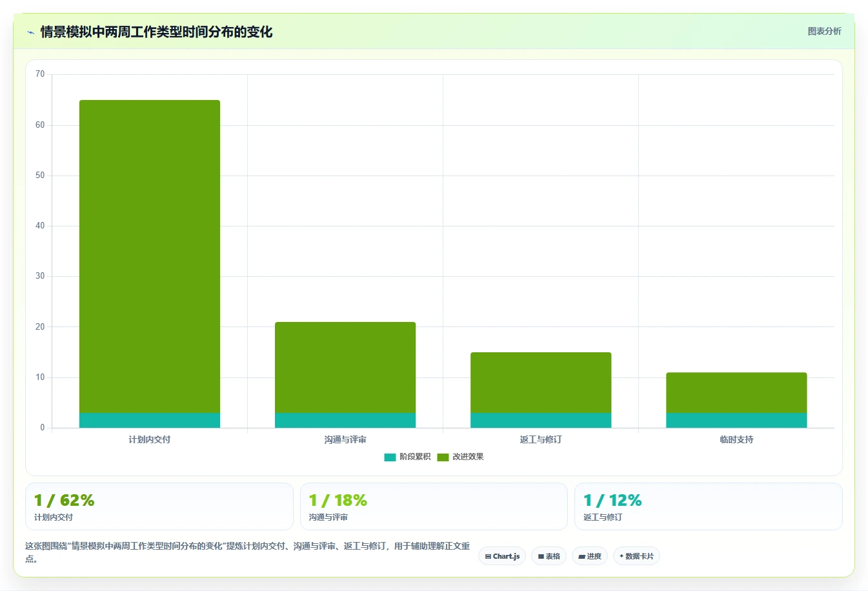This screenshot has height=591, width=868.
Task: Click the y-axis value 10
Action: [40, 377]
